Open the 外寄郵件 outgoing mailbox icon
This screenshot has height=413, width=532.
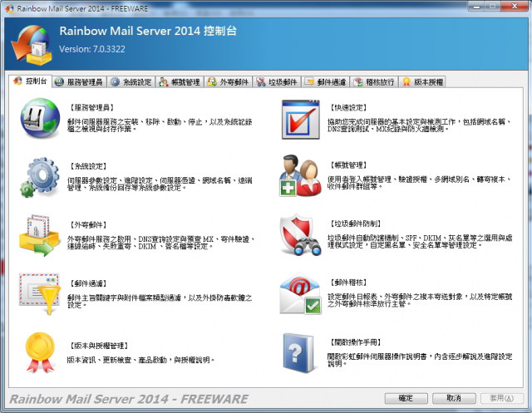pos(39,235)
